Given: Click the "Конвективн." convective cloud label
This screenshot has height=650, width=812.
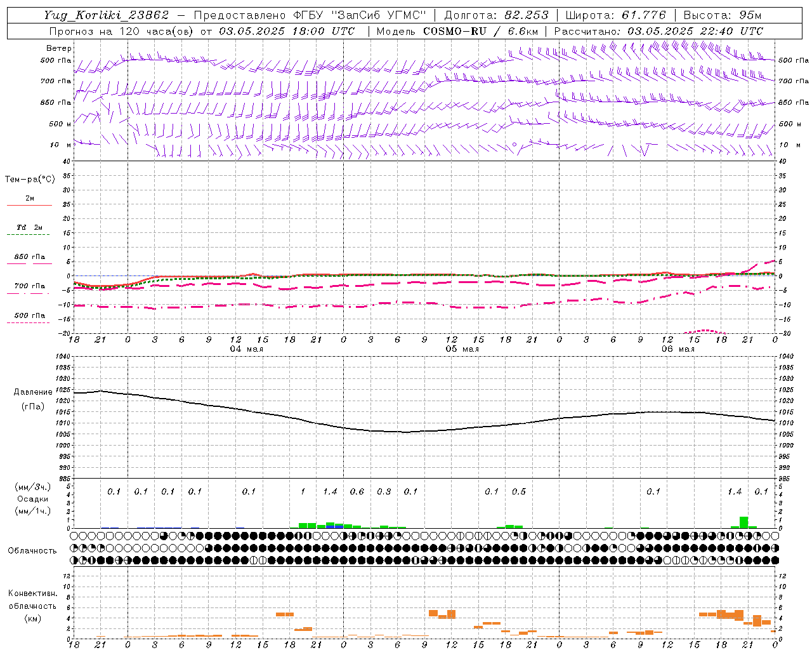Looking at the screenshot, I should pos(32,594).
